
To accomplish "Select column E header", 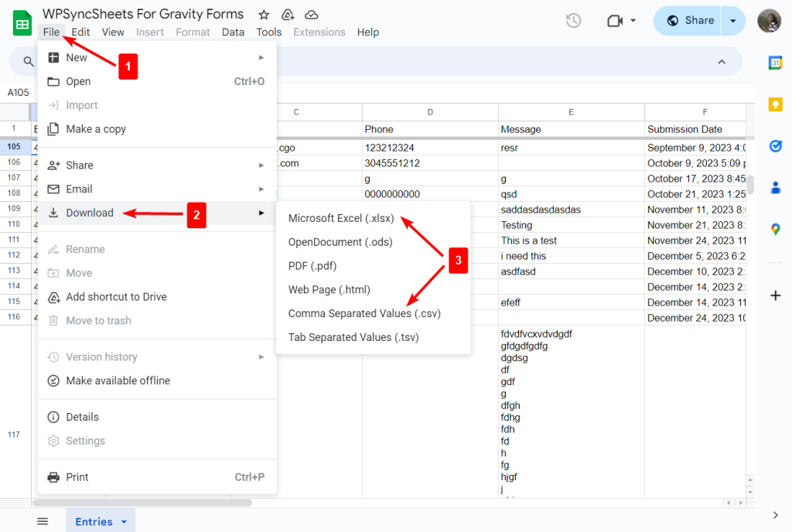I will 572,112.
